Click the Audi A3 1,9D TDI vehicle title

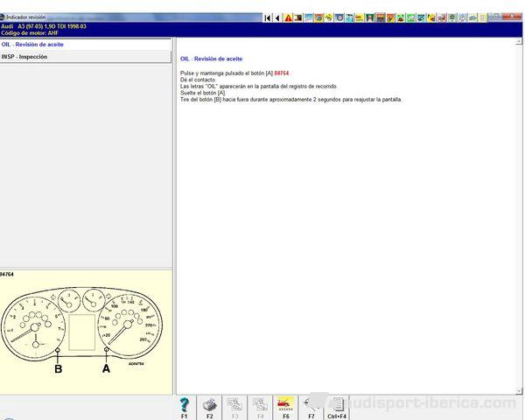(x=44, y=26)
